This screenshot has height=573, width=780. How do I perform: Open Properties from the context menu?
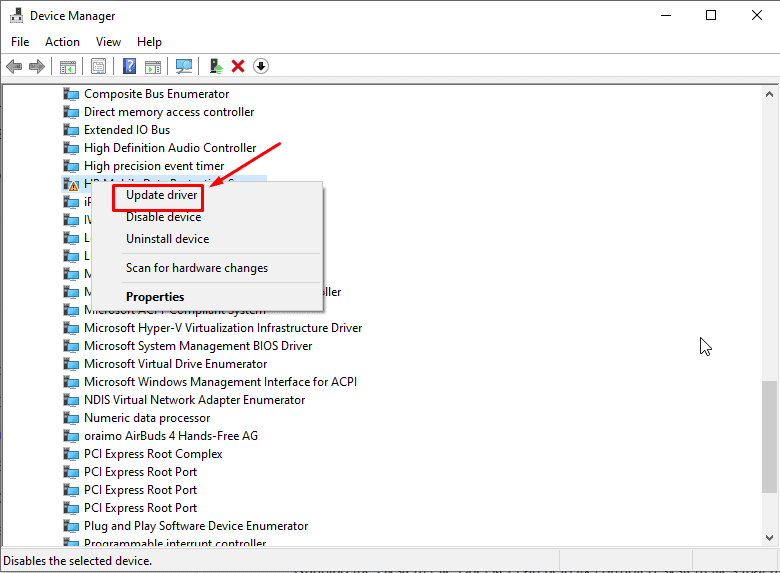(155, 296)
